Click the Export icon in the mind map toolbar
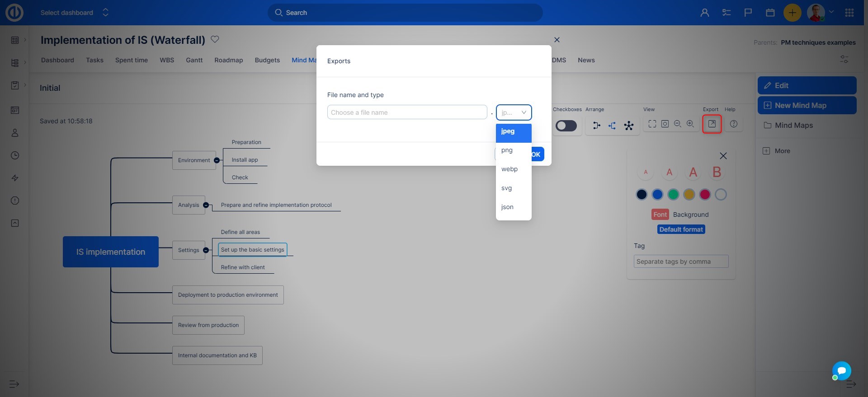This screenshot has width=868, height=397. [x=712, y=124]
